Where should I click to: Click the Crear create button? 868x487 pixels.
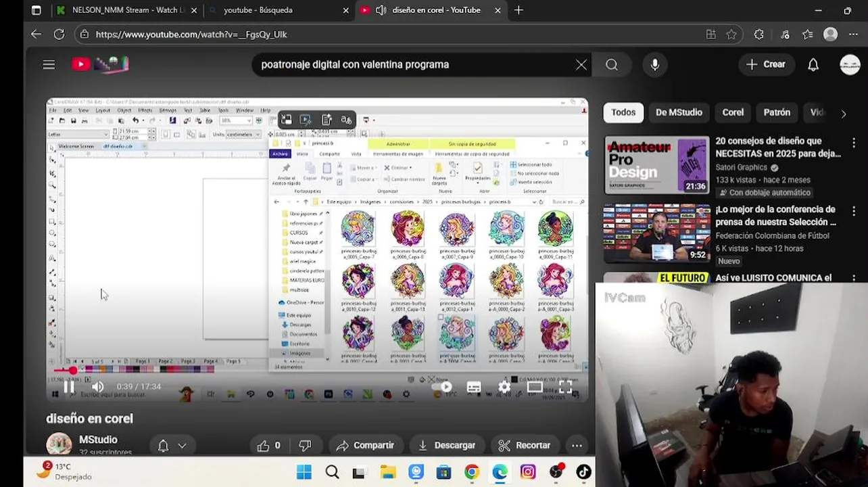tap(766, 64)
